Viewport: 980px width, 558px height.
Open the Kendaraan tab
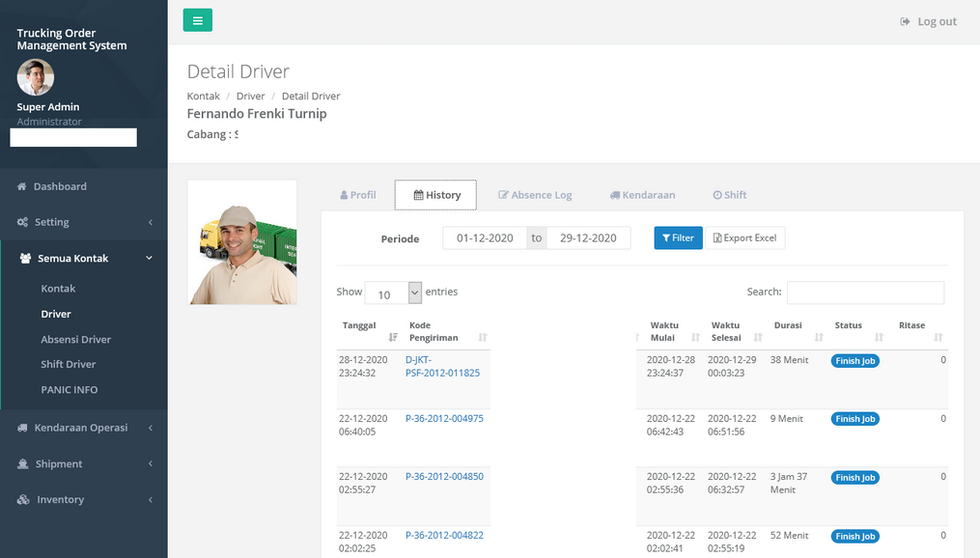coord(642,195)
